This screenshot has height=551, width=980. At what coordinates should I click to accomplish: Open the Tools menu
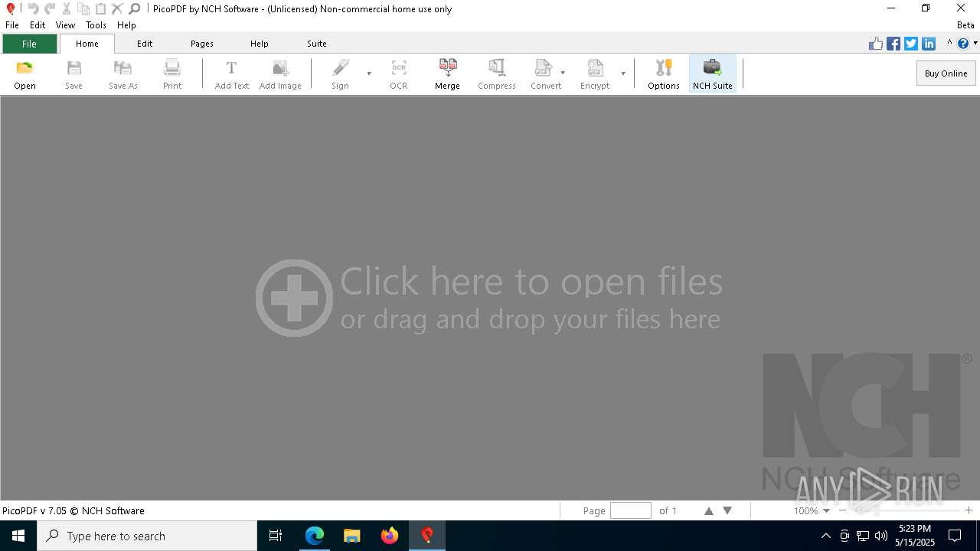tap(96, 25)
